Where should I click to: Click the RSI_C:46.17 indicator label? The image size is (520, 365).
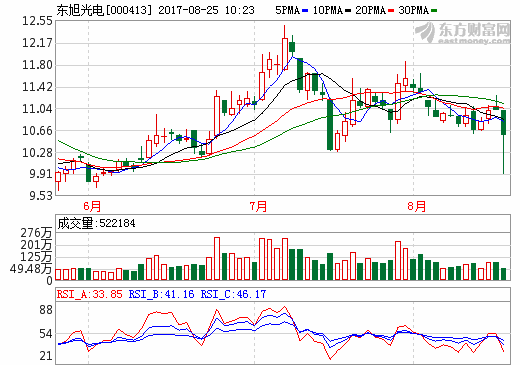coord(233,294)
